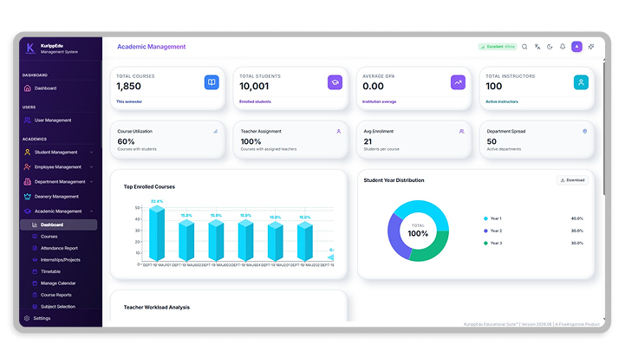Open the Internships/Projects sub-item

(59, 260)
